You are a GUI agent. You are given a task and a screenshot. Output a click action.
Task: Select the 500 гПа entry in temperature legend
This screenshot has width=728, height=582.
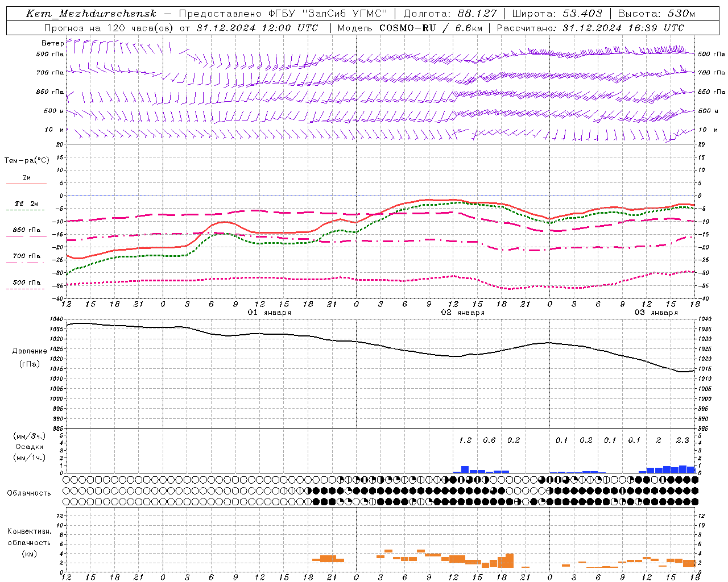coord(27,282)
